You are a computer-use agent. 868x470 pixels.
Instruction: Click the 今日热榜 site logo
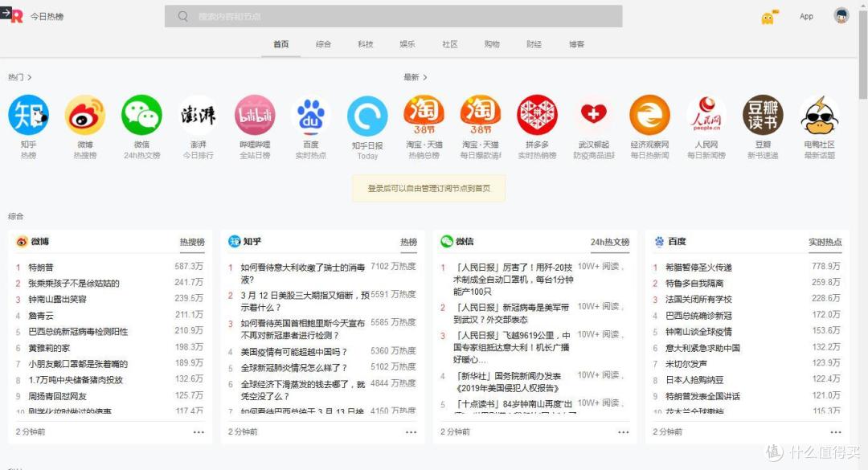[x=17, y=17]
